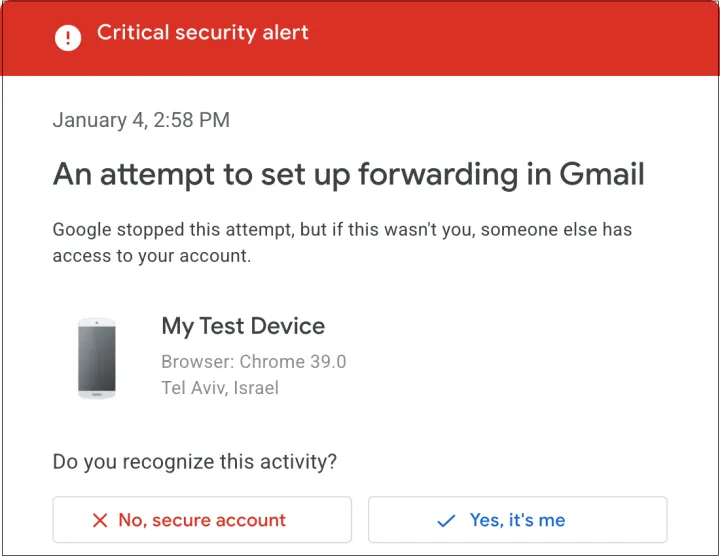
Task: Click the word "Gmail" in the heading
Action: click(x=601, y=175)
